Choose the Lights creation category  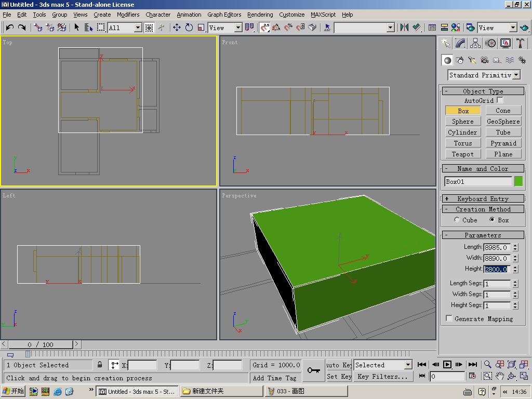coord(472,60)
